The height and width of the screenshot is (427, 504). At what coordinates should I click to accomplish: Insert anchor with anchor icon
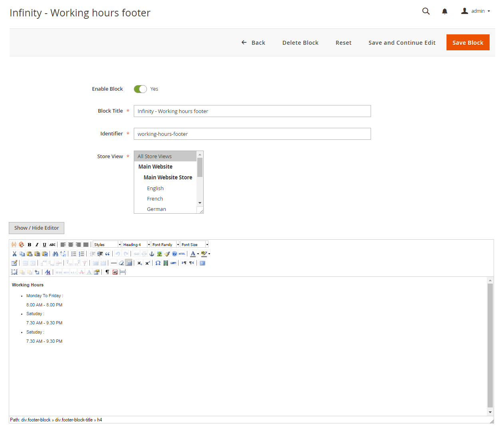(152, 254)
